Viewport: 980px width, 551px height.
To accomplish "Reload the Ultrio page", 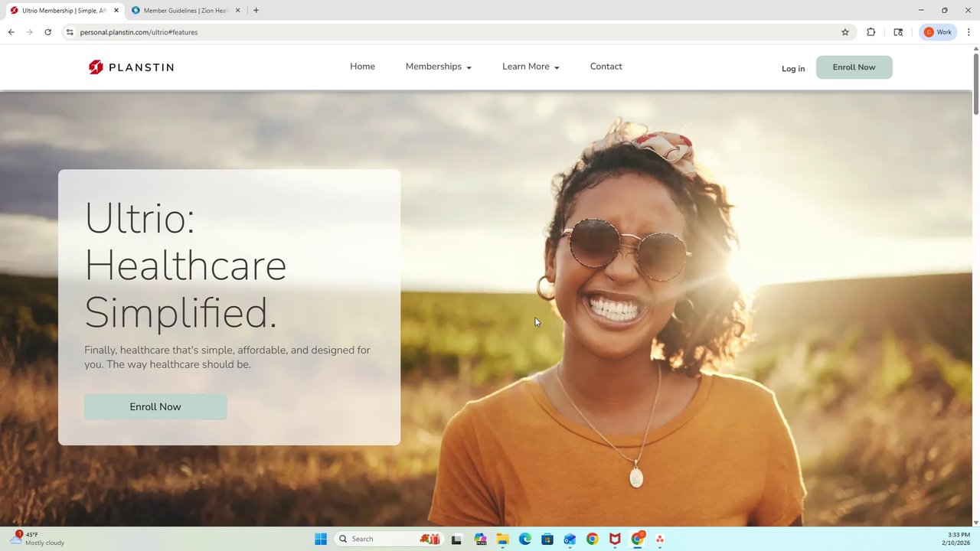I will 47,32.
